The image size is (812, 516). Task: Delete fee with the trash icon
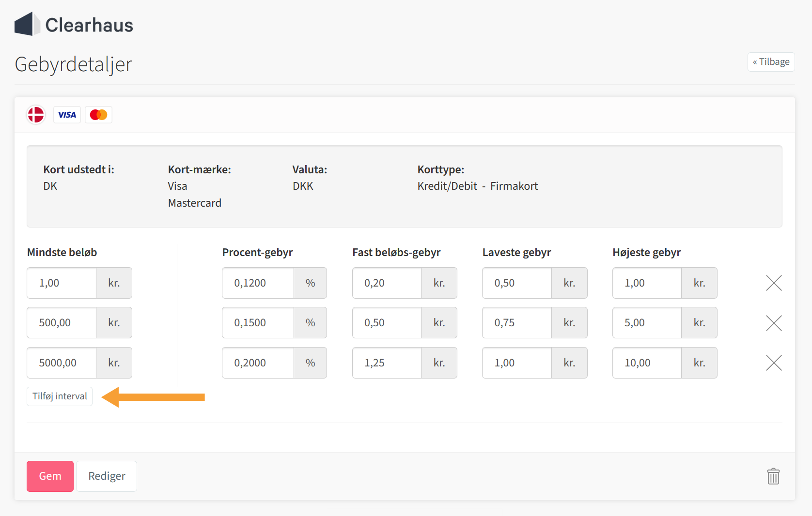773,476
